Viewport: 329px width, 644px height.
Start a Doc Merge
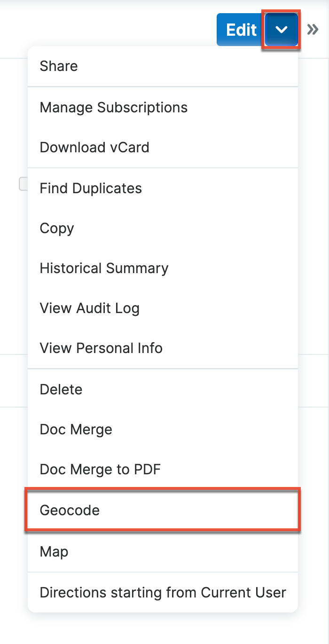coord(76,429)
